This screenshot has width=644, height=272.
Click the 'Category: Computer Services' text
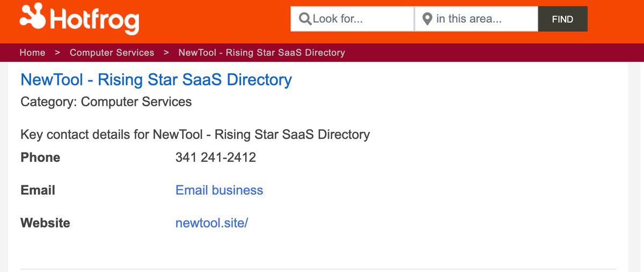point(106,102)
